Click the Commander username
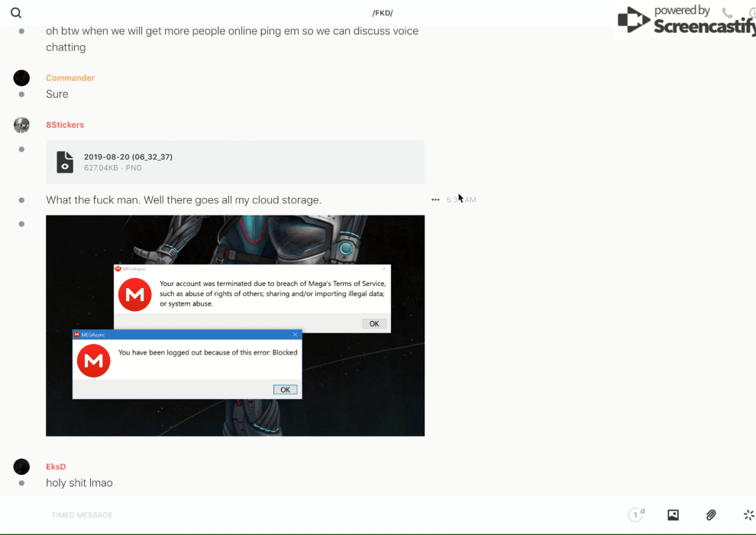 point(70,78)
